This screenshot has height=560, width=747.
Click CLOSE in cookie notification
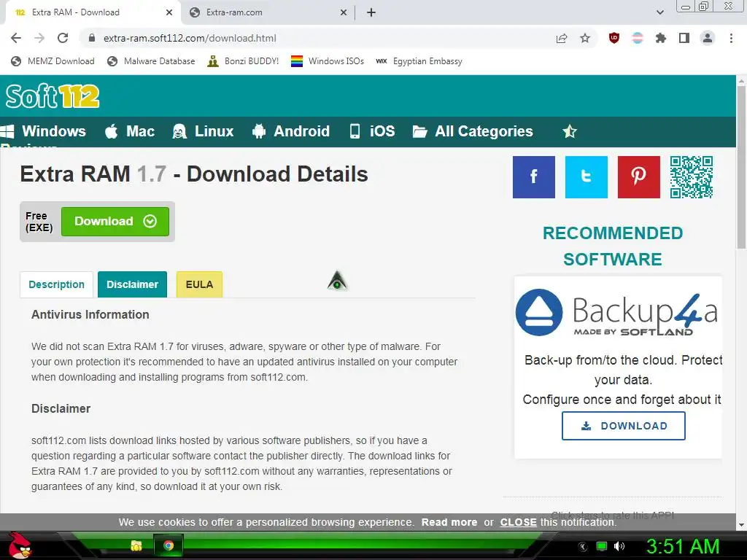[x=519, y=522]
